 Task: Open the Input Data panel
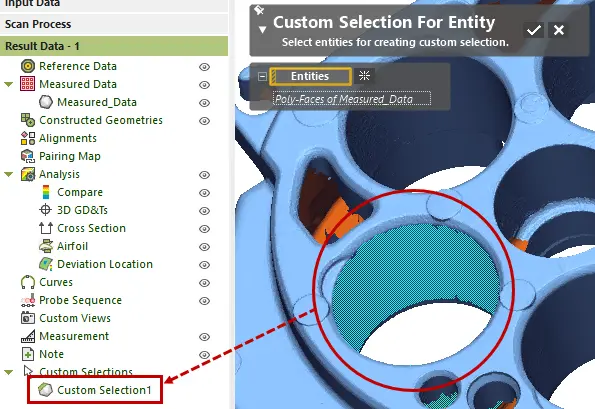(114, 5)
